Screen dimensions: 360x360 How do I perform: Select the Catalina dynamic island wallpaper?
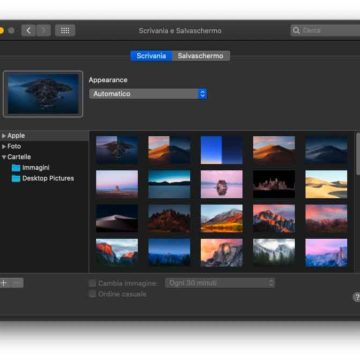[117, 150]
